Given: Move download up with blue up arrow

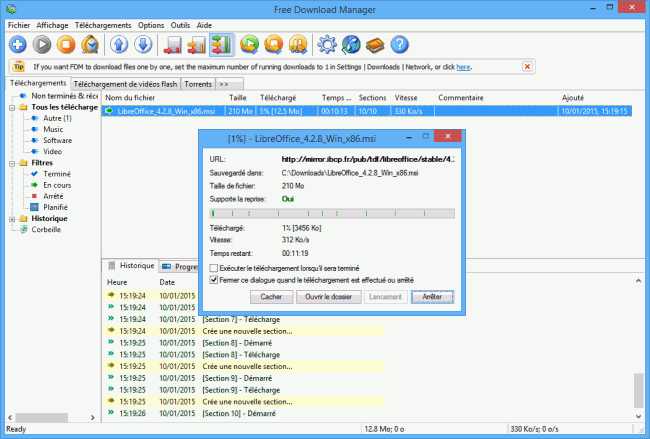Looking at the screenshot, I should [x=119, y=44].
